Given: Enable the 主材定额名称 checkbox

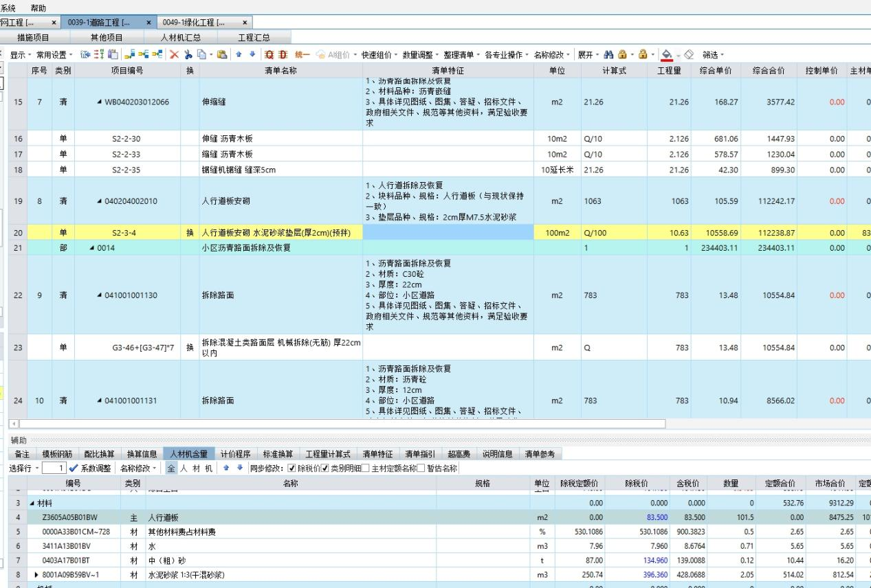Looking at the screenshot, I should pos(366,468).
